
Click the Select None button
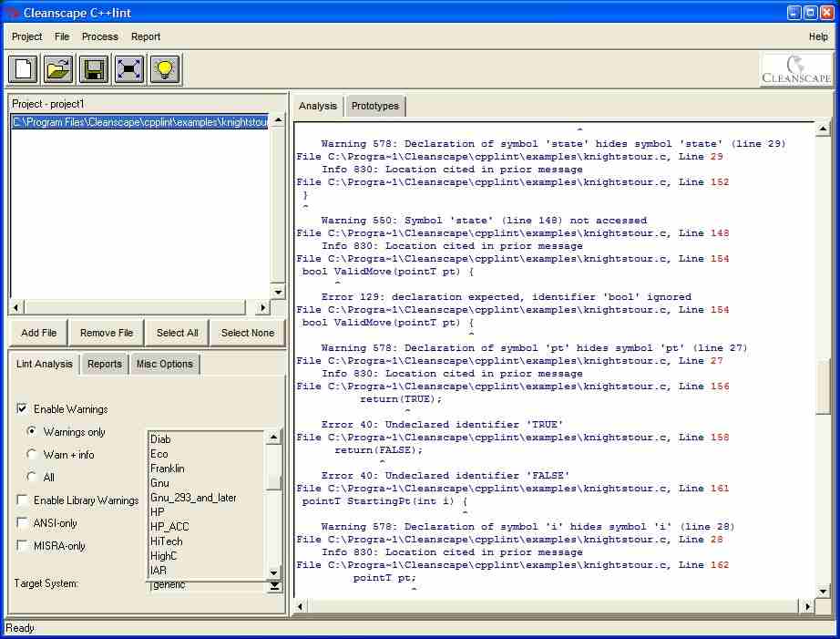pyautogui.click(x=248, y=333)
